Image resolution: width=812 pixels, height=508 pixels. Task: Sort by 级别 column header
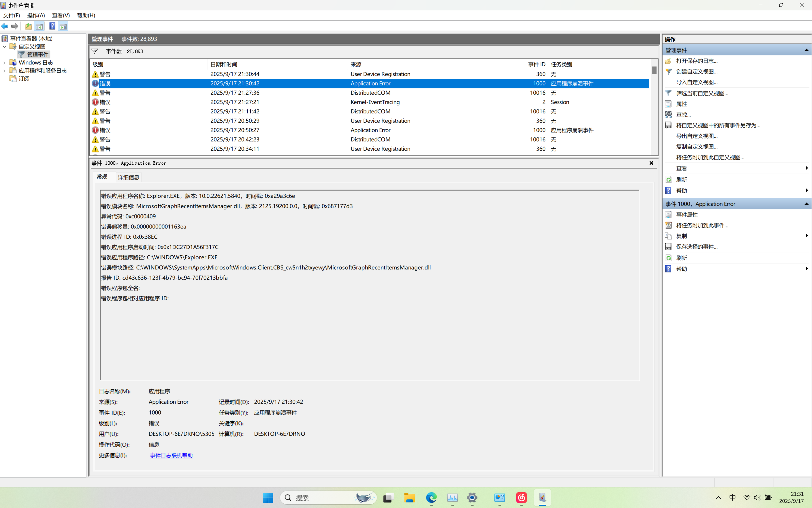click(x=149, y=65)
